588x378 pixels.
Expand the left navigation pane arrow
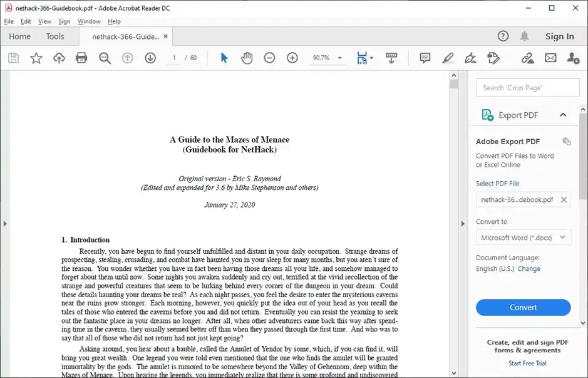5,224
